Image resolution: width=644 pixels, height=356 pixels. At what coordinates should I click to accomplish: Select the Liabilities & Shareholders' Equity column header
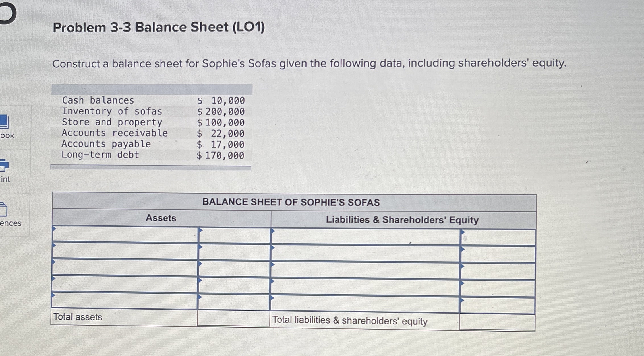point(403,219)
